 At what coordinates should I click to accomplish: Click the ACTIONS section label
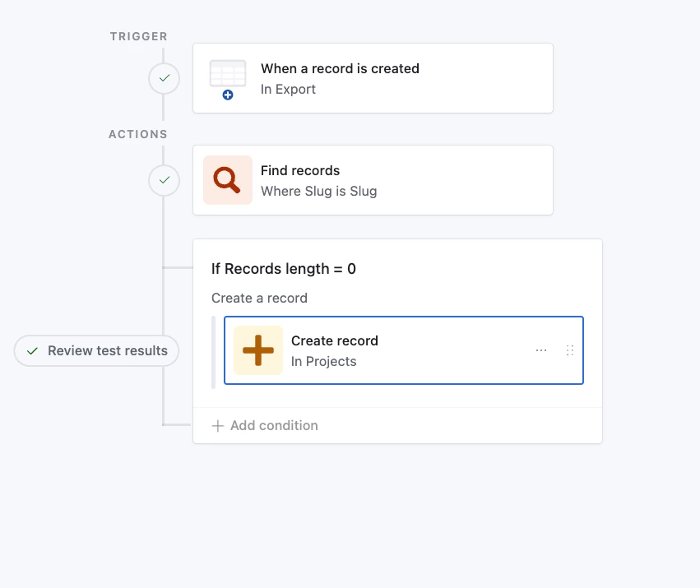(138, 134)
